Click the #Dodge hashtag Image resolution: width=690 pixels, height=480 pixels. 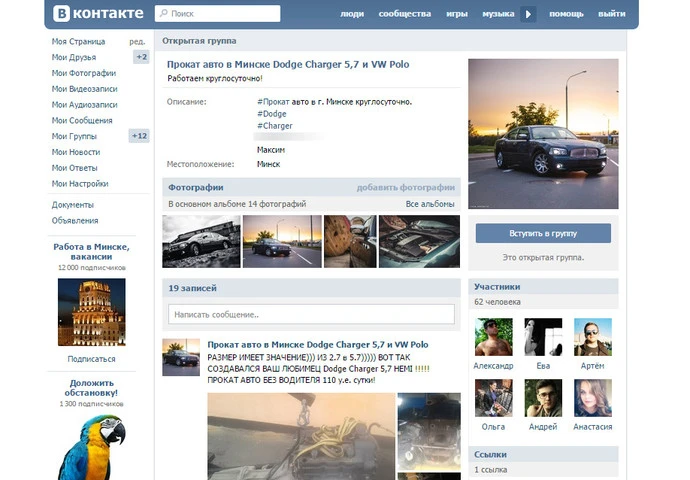click(x=272, y=114)
